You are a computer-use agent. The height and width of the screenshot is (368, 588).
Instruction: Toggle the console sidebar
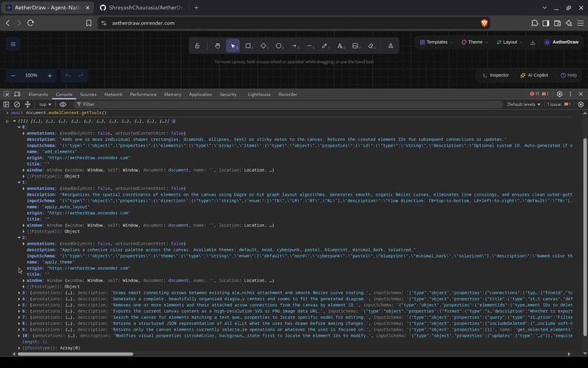point(7,104)
